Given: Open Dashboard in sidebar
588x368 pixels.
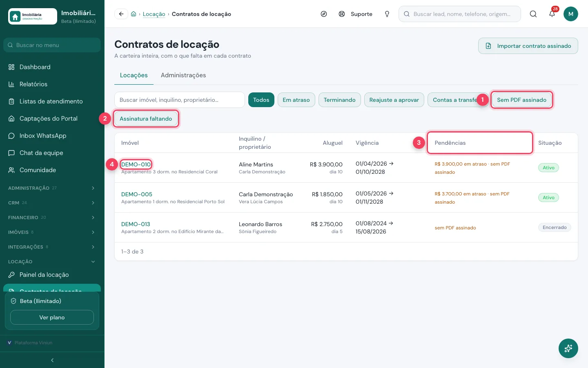Looking at the screenshot, I should [x=52, y=67].
